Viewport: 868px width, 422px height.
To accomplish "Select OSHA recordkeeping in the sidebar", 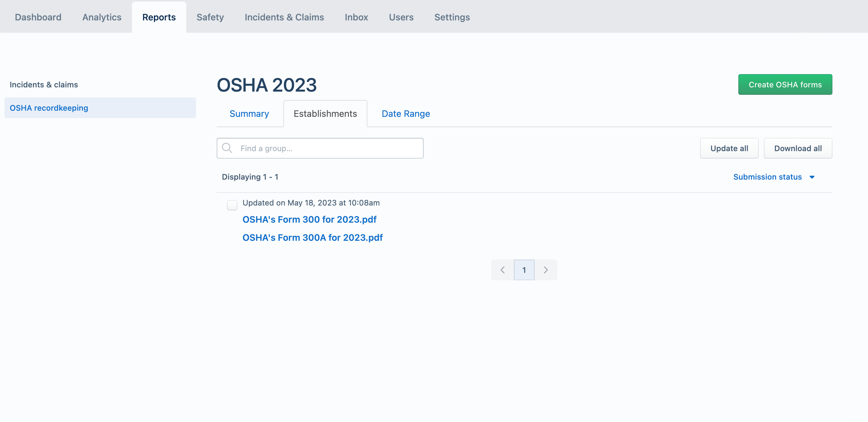I will [49, 108].
